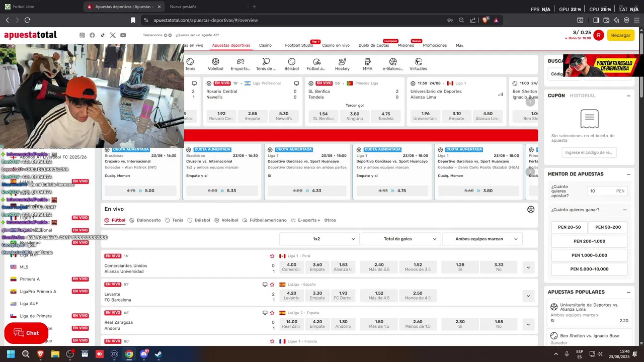This screenshot has height=362, width=644.
Task: Click the 4.20 Levante odds button
Action: click(x=291, y=296)
